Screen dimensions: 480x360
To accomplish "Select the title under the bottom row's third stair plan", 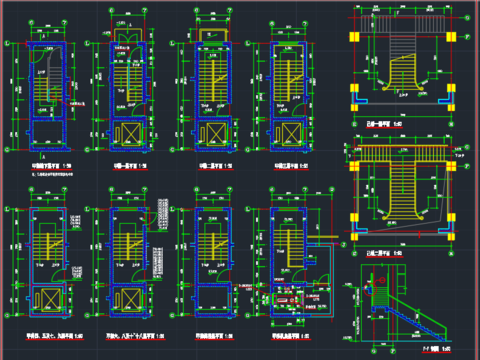I will pos(214,336).
